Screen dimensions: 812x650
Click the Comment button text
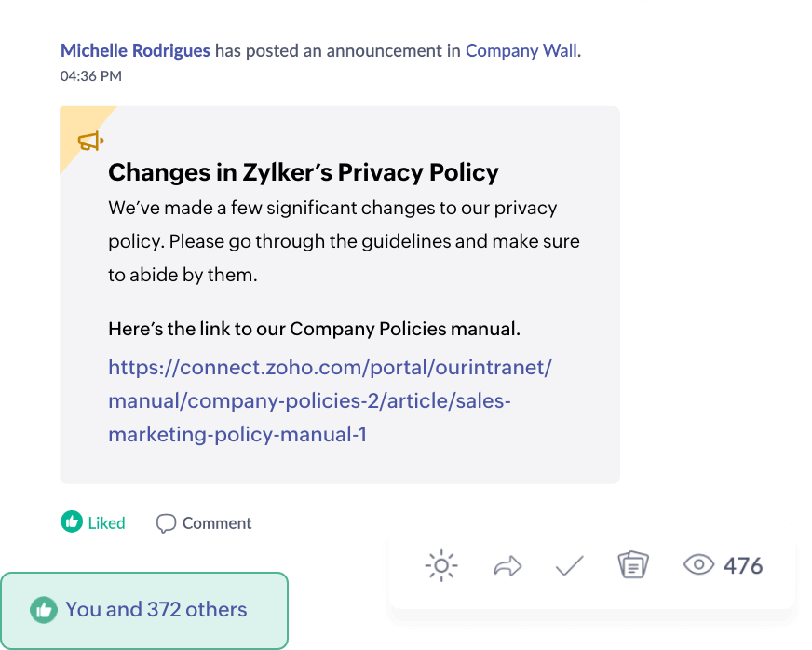[217, 523]
